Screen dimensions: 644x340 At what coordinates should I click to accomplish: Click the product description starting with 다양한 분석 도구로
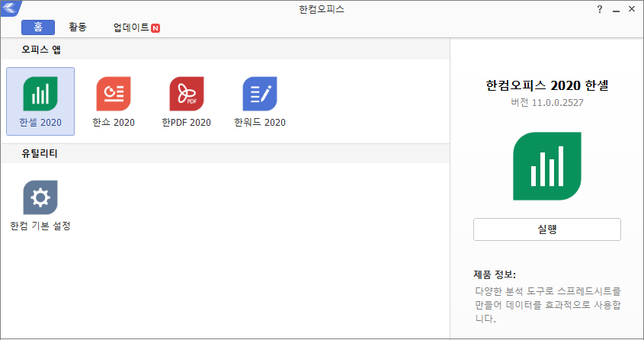pyautogui.click(x=548, y=305)
